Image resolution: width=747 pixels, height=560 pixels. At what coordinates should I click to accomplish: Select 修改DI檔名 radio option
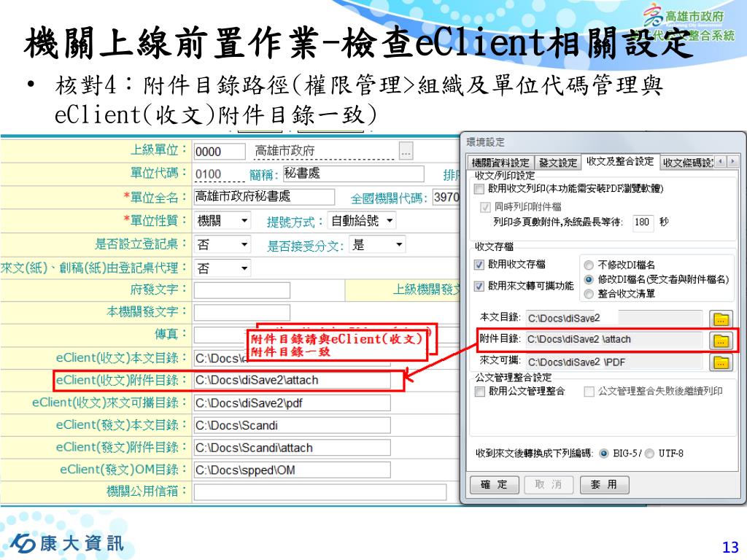click(x=589, y=279)
